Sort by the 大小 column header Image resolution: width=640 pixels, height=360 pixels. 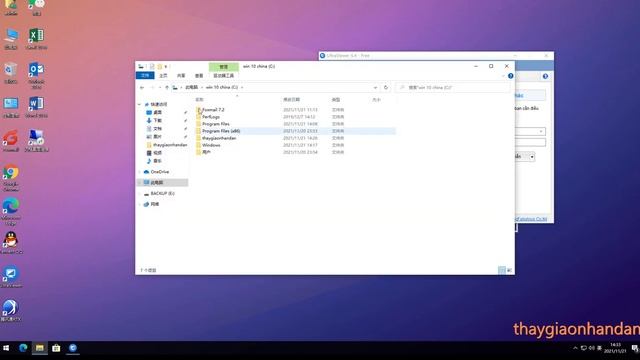[376, 100]
